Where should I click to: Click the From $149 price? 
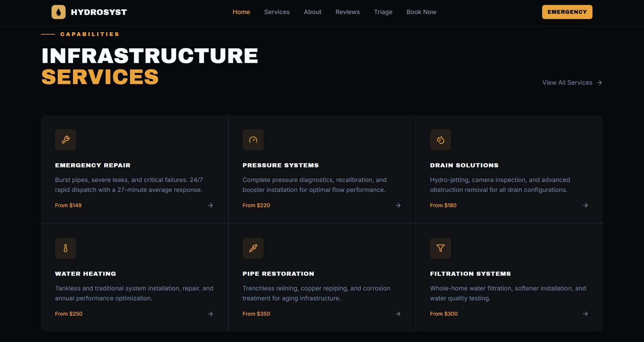point(68,205)
